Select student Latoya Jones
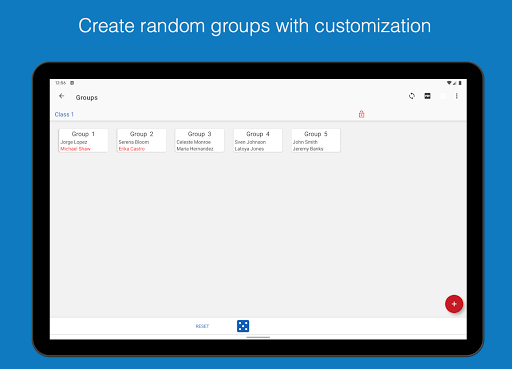This screenshot has height=369, width=512. tap(249, 149)
